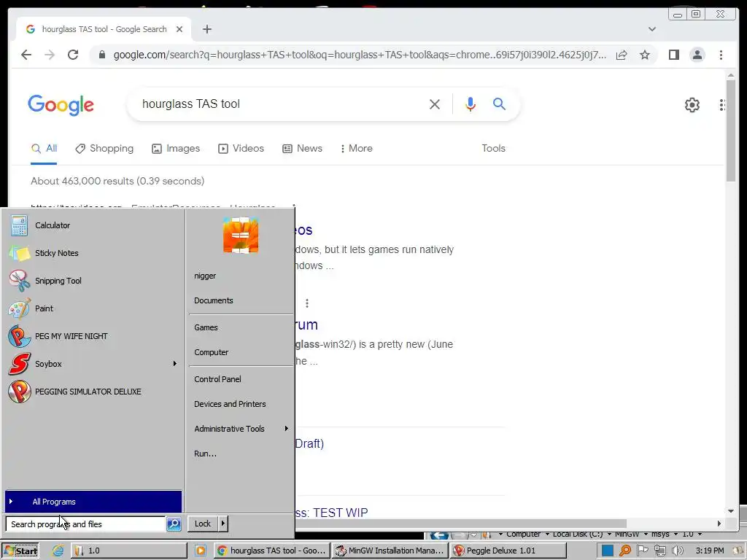The height and width of the screenshot is (560, 747).
Task: Click the Start menu search magnifier button
Action: point(174,524)
